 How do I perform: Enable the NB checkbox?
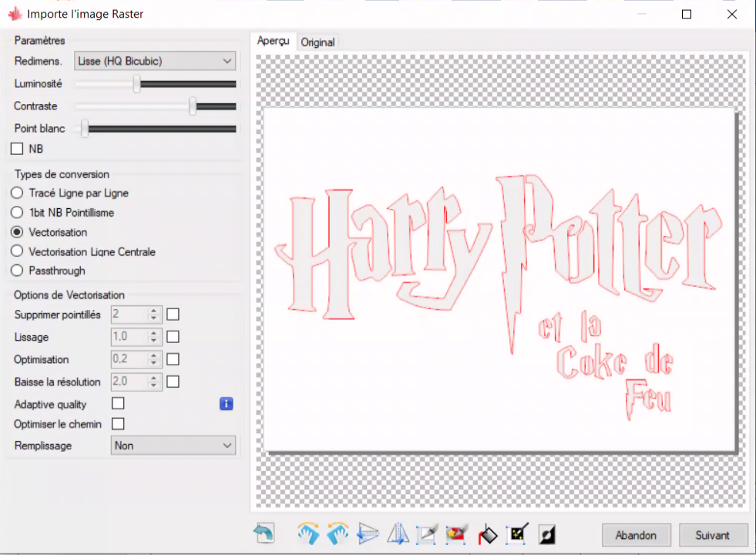17,149
